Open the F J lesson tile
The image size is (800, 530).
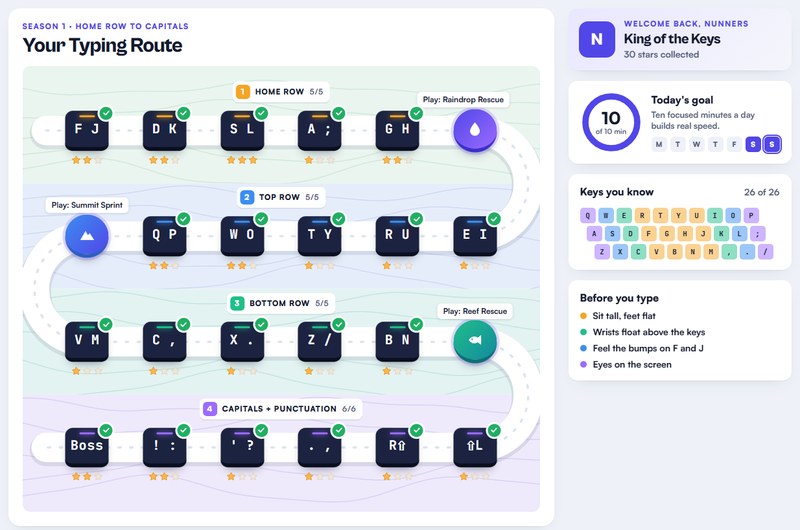(87, 130)
